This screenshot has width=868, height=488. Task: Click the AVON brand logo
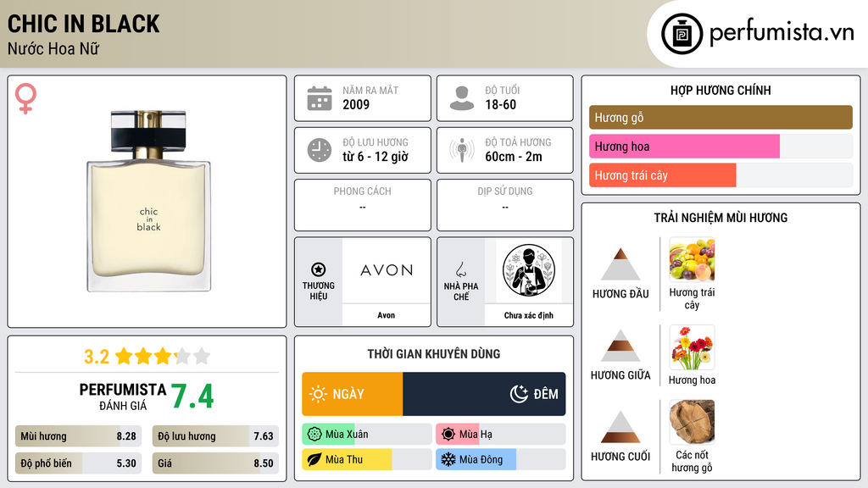pyautogui.click(x=387, y=270)
